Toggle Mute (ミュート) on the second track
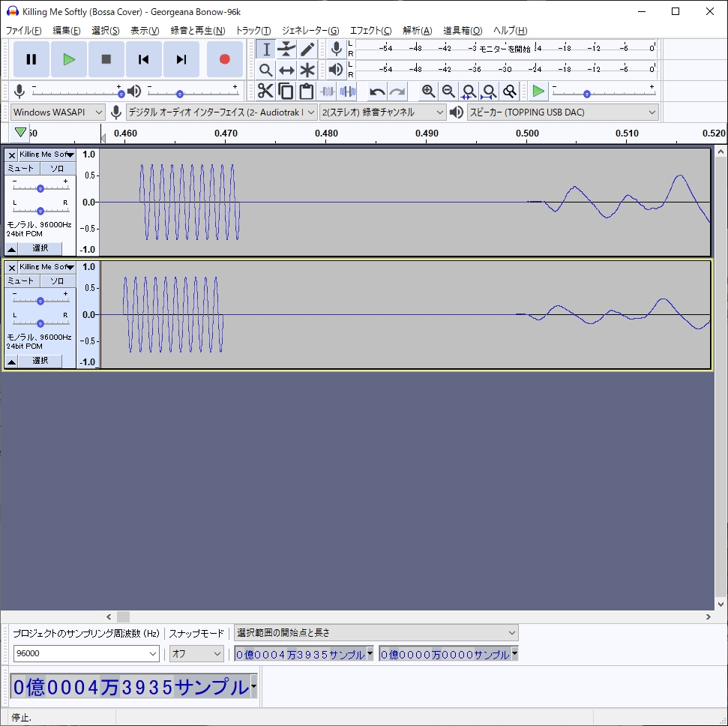Viewport: 728px width, 726px height. (21, 280)
